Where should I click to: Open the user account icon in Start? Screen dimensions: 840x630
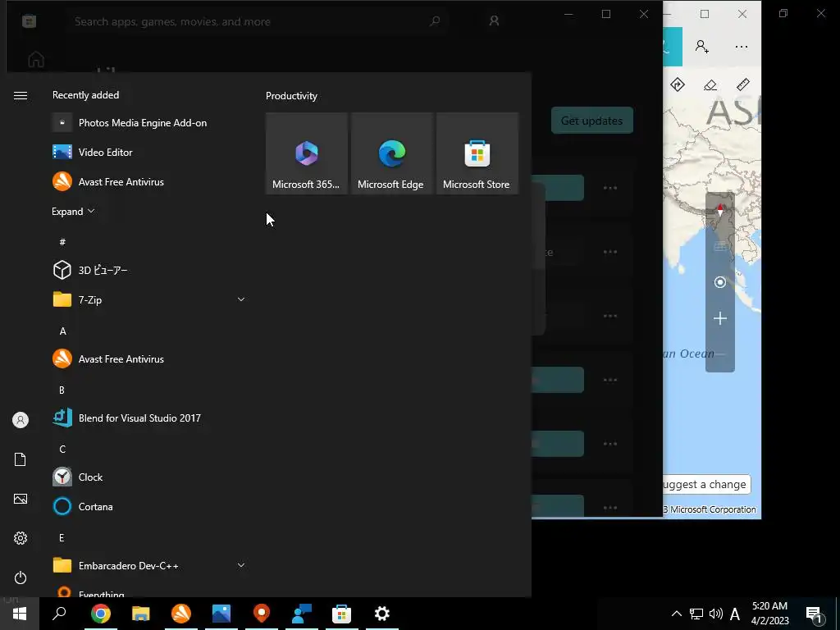[21, 420]
